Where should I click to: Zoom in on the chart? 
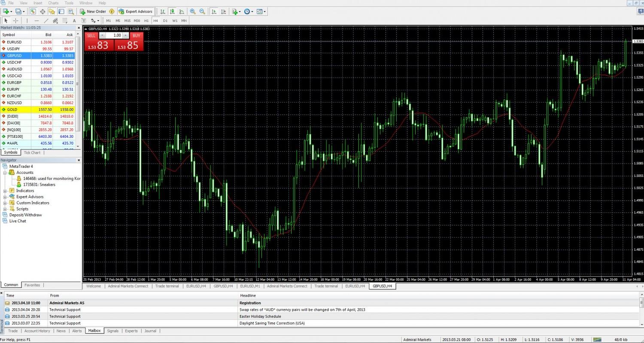192,12
